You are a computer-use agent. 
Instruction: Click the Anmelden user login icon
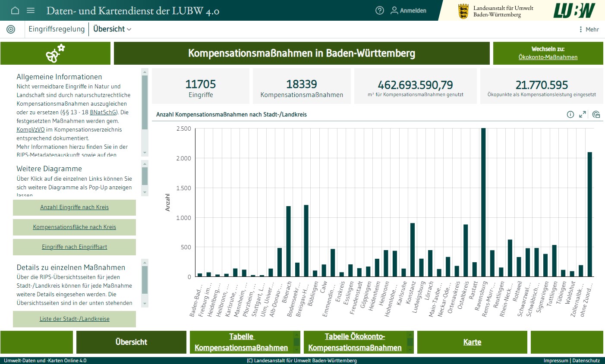pos(394,10)
